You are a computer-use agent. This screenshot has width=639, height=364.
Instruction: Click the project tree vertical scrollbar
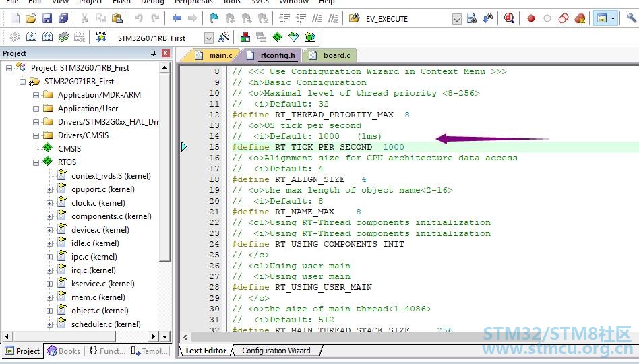point(164,198)
